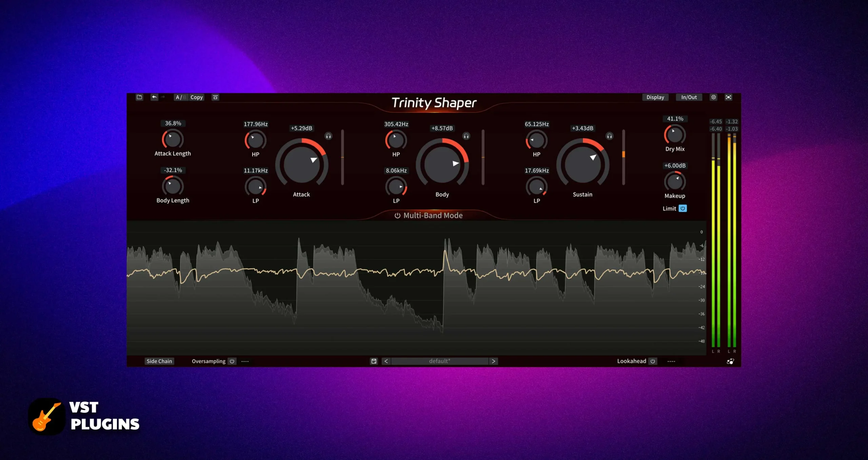
Task: Click the Trinity Shaper title
Action: coord(434,103)
